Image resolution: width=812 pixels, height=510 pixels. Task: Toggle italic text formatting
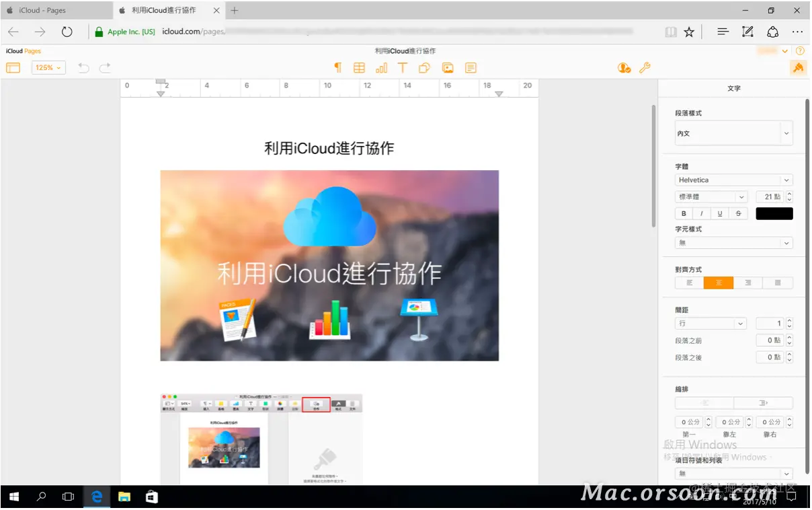pyautogui.click(x=702, y=213)
